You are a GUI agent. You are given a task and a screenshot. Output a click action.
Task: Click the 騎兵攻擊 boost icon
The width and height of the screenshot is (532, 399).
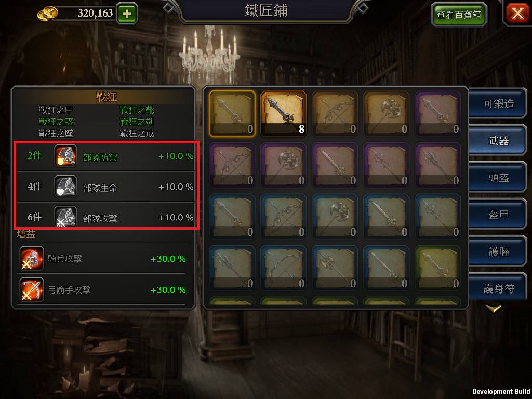[32, 259]
